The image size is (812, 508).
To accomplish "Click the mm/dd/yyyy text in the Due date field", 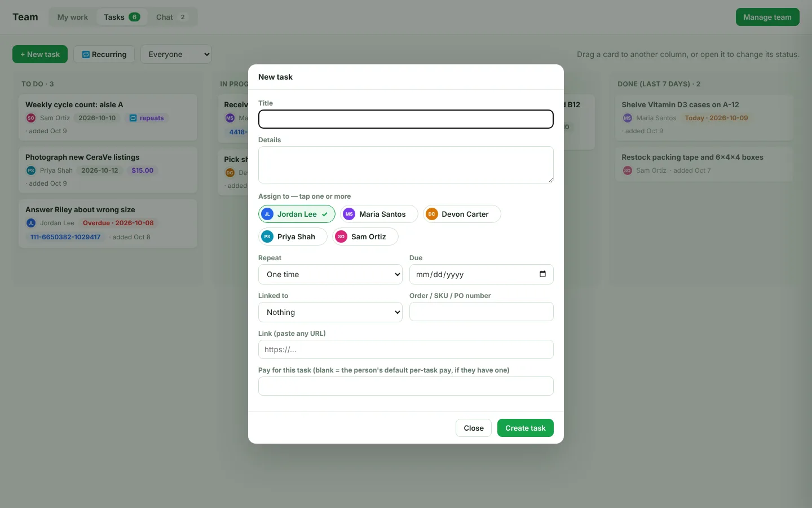I will point(440,275).
